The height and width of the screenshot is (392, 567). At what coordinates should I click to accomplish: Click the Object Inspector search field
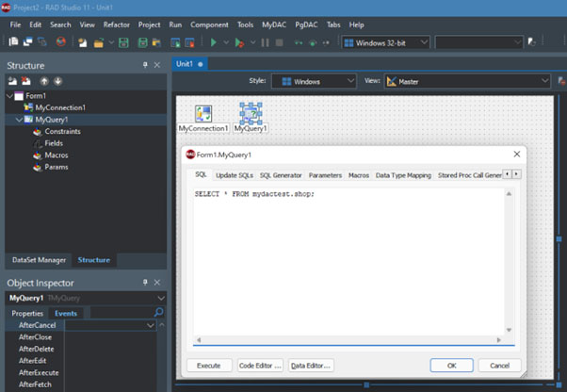click(121, 312)
